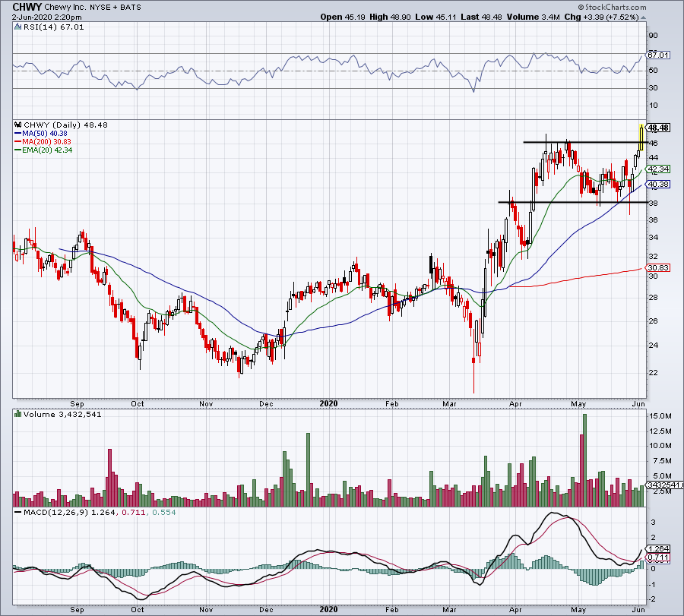Click the CHWY (Daily) 48.48 legend label
The width and height of the screenshot is (684, 616).
(65, 125)
